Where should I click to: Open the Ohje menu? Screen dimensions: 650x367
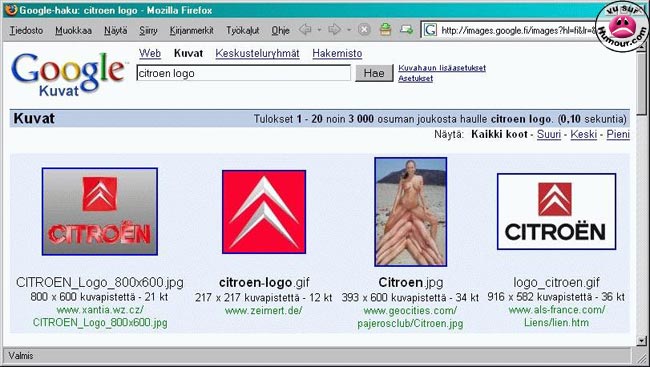click(x=280, y=30)
